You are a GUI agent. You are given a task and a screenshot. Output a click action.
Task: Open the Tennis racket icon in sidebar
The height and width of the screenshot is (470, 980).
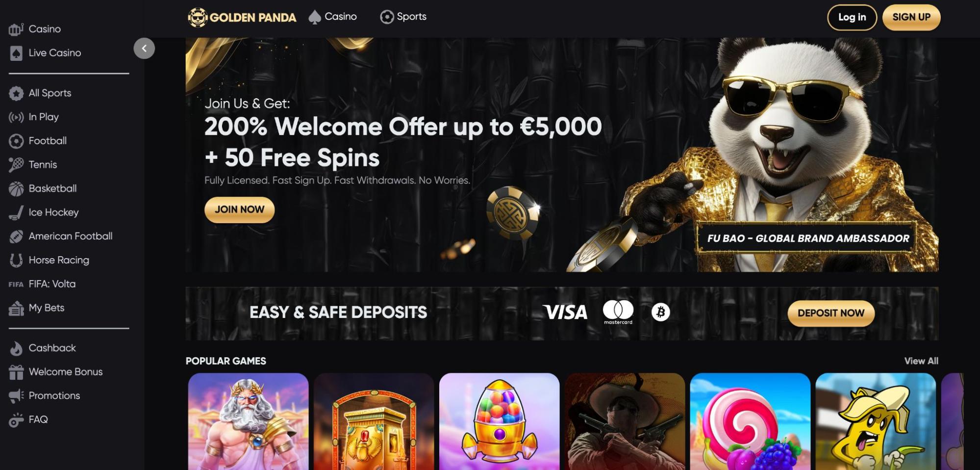coord(16,165)
